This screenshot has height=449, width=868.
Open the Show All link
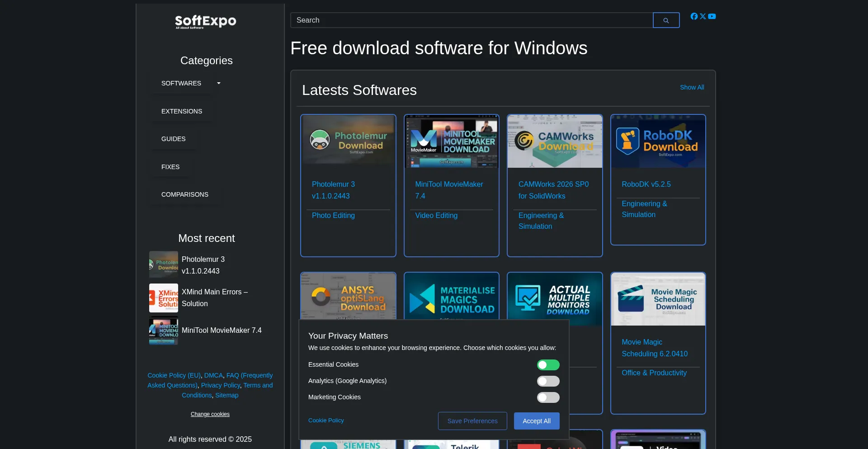click(x=692, y=87)
